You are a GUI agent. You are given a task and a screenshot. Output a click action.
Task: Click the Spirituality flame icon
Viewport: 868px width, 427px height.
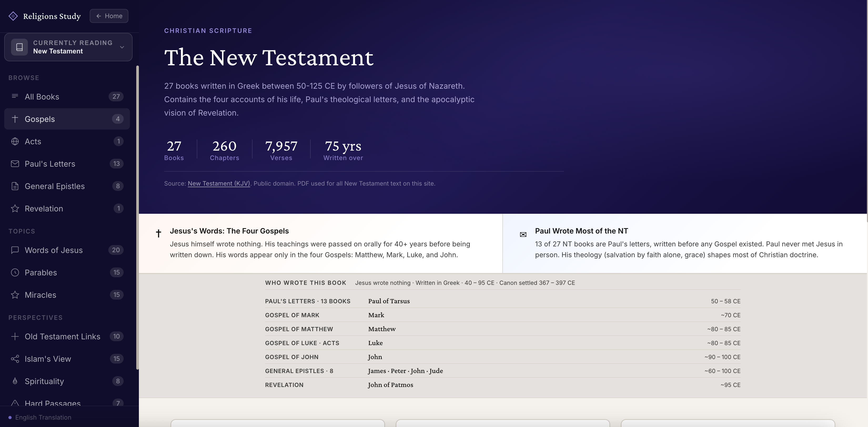(15, 381)
